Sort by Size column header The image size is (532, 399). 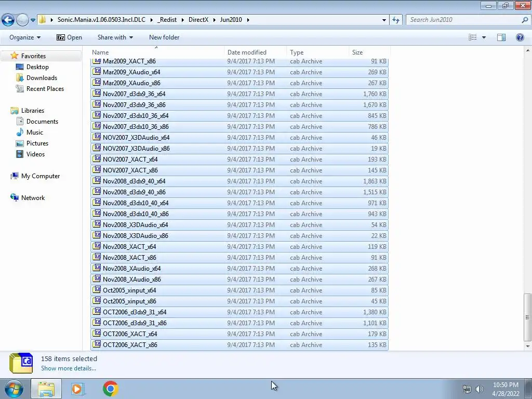click(x=357, y=52)
